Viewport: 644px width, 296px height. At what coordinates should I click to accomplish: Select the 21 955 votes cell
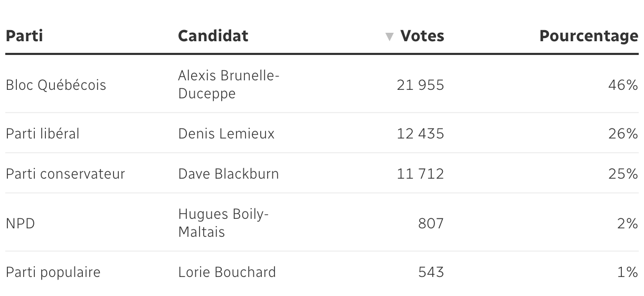point(420,85)
